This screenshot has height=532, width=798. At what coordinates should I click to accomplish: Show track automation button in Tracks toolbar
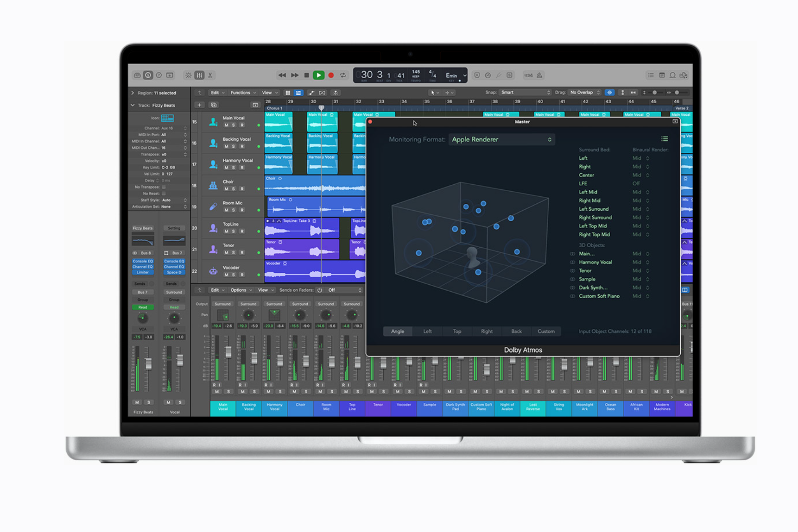(311, 93)
